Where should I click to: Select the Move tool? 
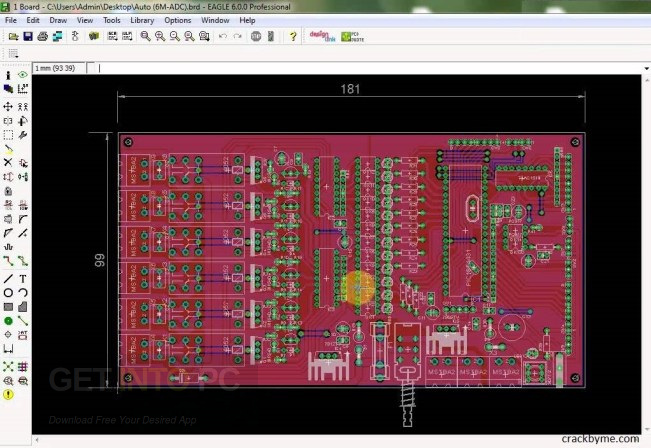8,107
